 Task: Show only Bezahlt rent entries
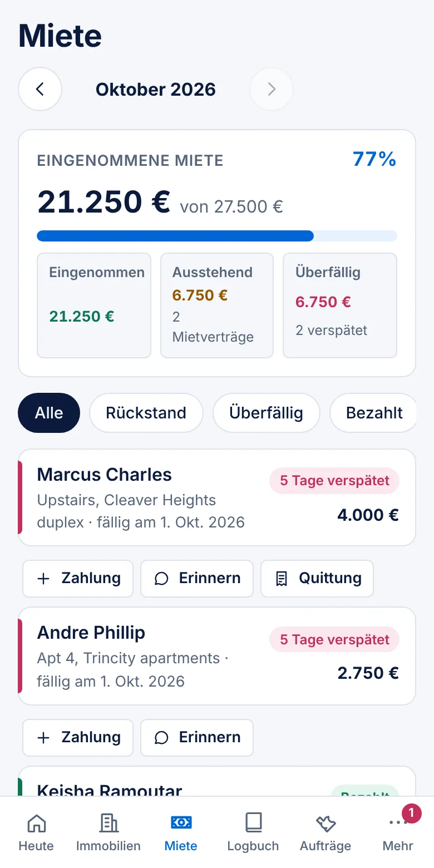(x=374, y=413)
